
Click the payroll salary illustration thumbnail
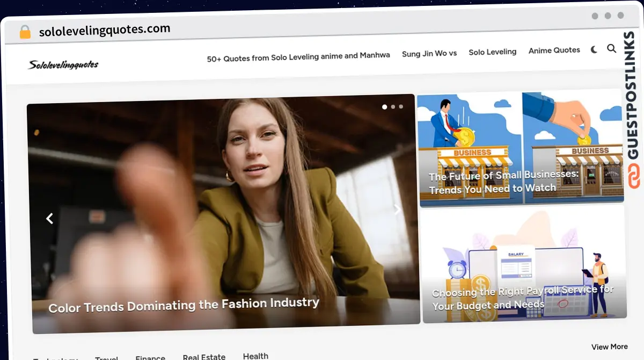(x=524, y=264)
